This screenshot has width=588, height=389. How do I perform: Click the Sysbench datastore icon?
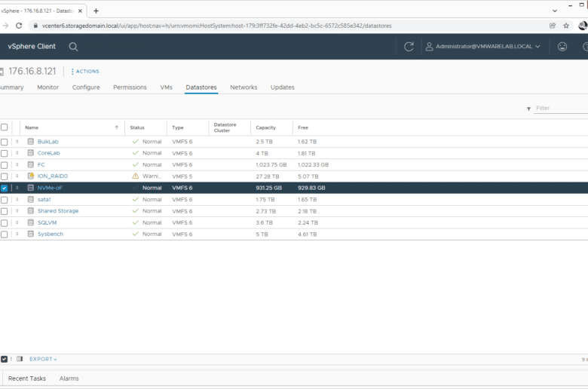31,234
